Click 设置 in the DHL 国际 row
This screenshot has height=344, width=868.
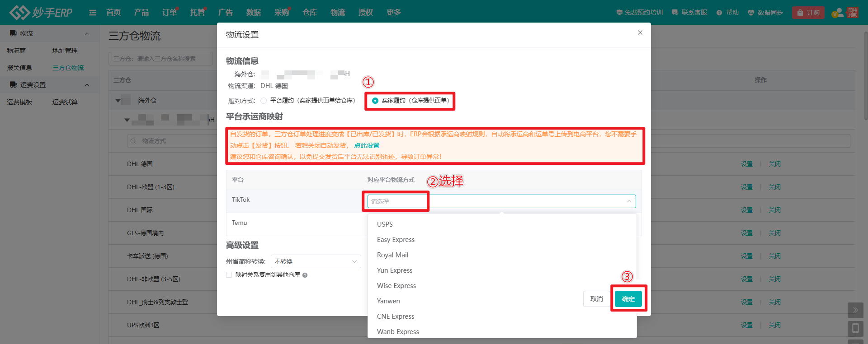(x=747, y=210)
